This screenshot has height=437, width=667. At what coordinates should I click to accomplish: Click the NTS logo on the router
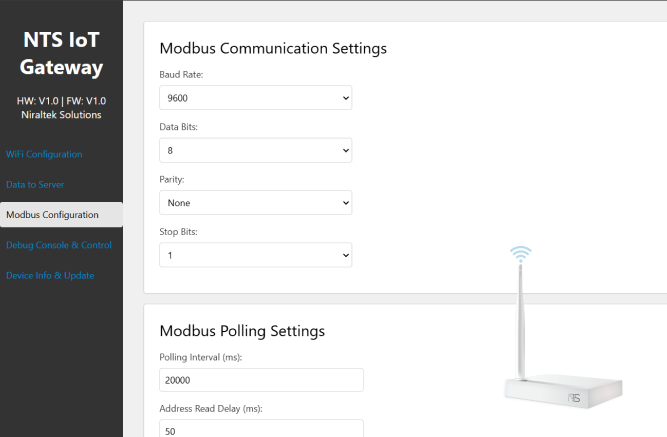[574, 397]
